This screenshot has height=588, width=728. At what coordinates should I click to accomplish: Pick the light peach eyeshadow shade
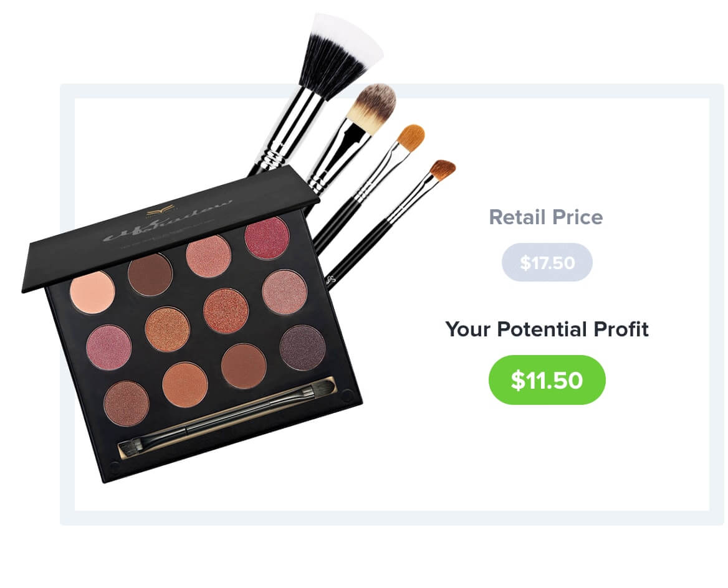point(92,292)
